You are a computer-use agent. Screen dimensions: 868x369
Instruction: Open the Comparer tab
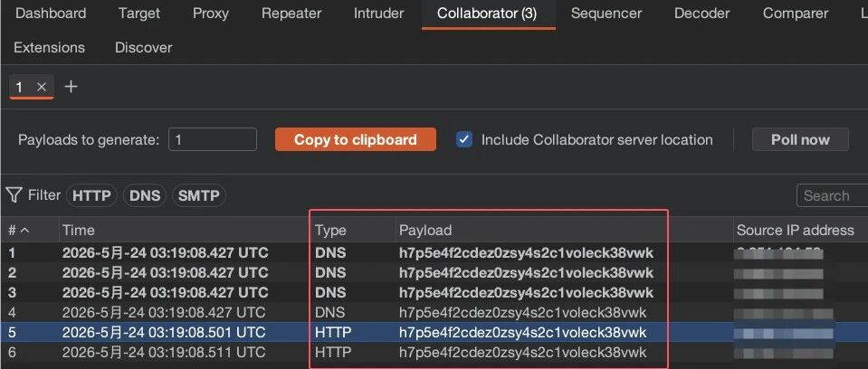[x=796, y=14]
